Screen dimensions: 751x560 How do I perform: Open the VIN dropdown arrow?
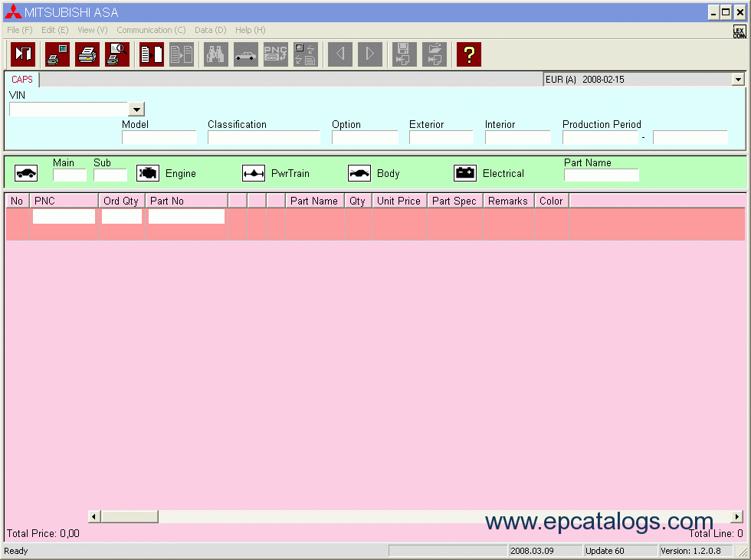[x=136, y=110]
